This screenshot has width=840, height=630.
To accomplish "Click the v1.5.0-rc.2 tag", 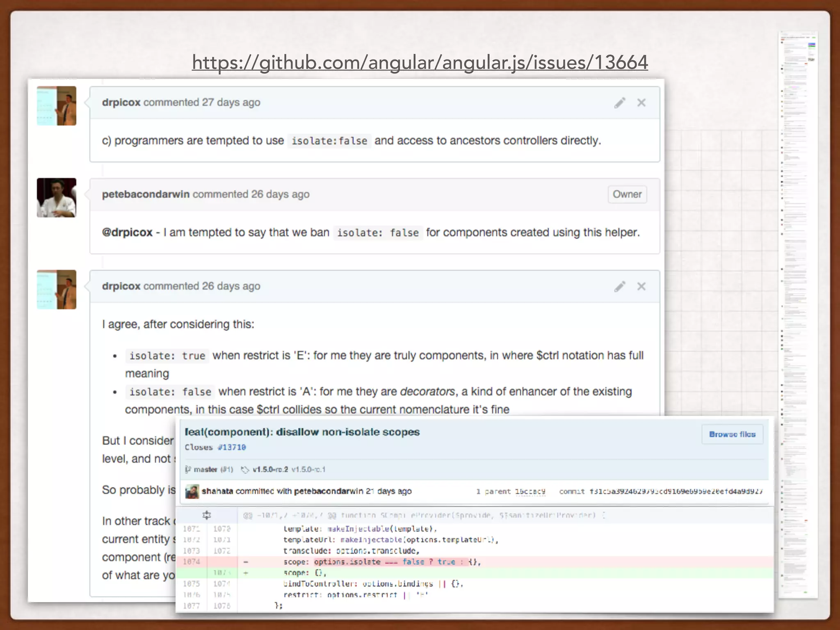I will click(270, 469).
